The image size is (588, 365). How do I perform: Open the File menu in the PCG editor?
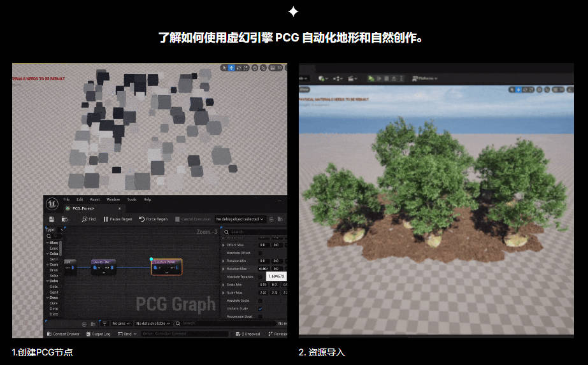[x=66, y=199]
